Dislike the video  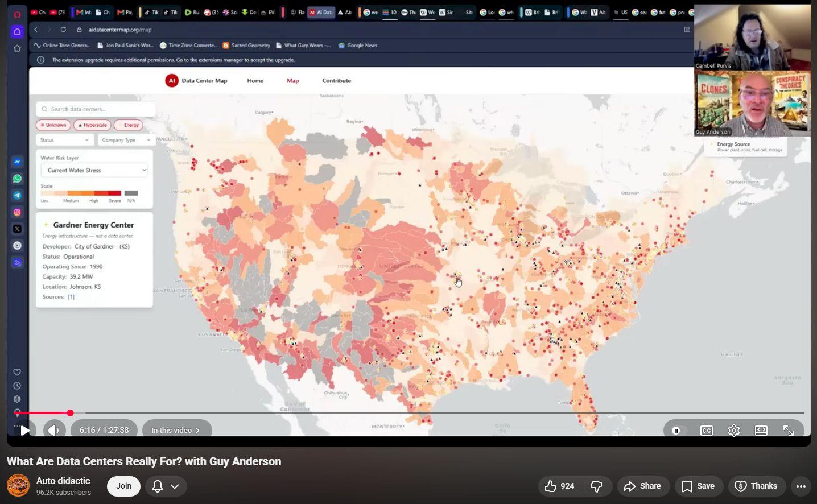pos(597,486)
